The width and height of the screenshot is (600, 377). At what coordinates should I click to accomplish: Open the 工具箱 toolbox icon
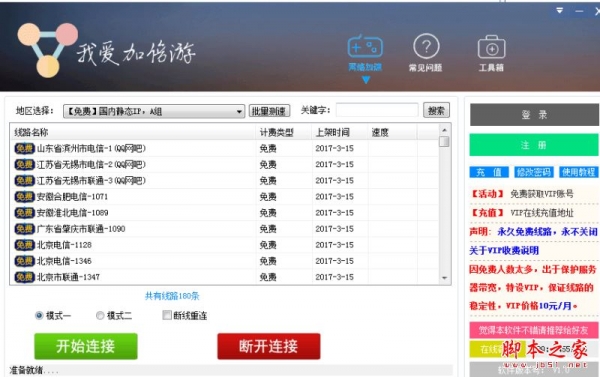pos(491,47)
